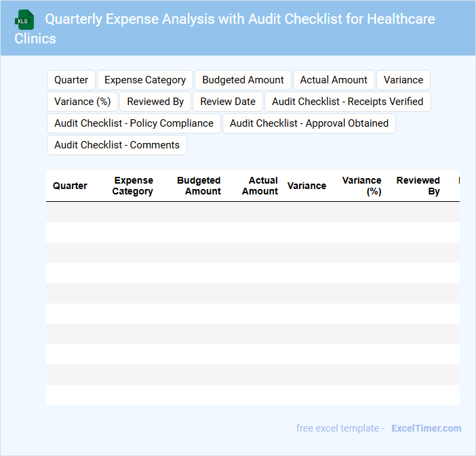Open the ExcelTimer.com link

click(x=427, y=428)
